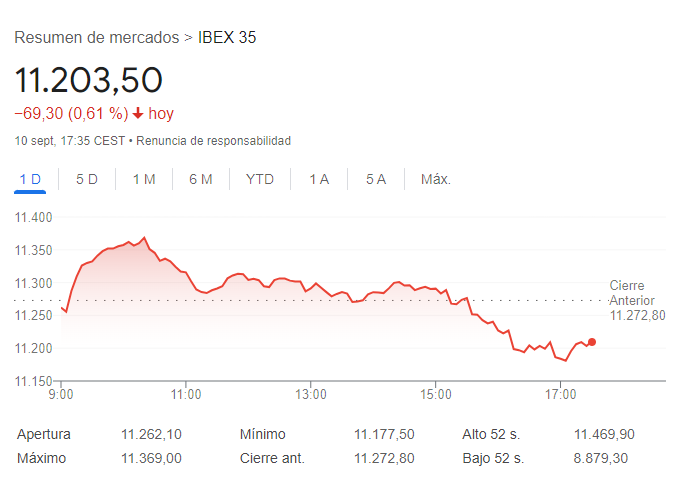Switch to the 5 D chart tab
The height and width of the screenshot is (483, 692).
(87, 179)
